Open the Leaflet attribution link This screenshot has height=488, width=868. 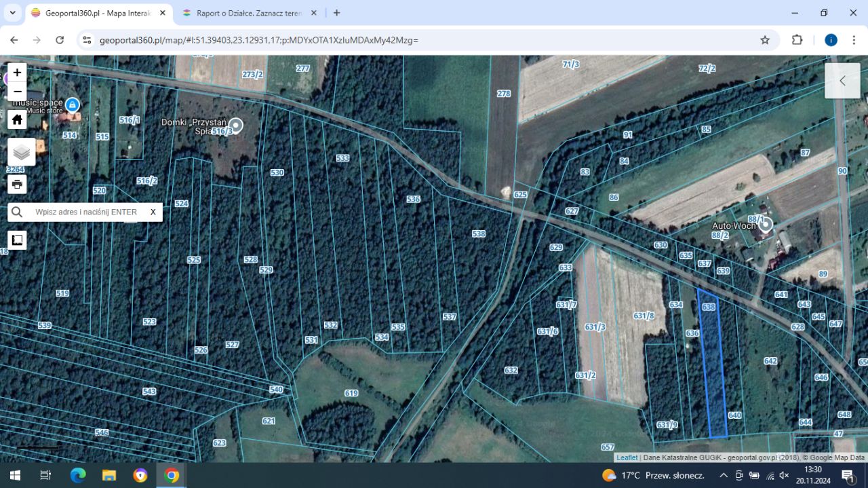pos(627,457)
